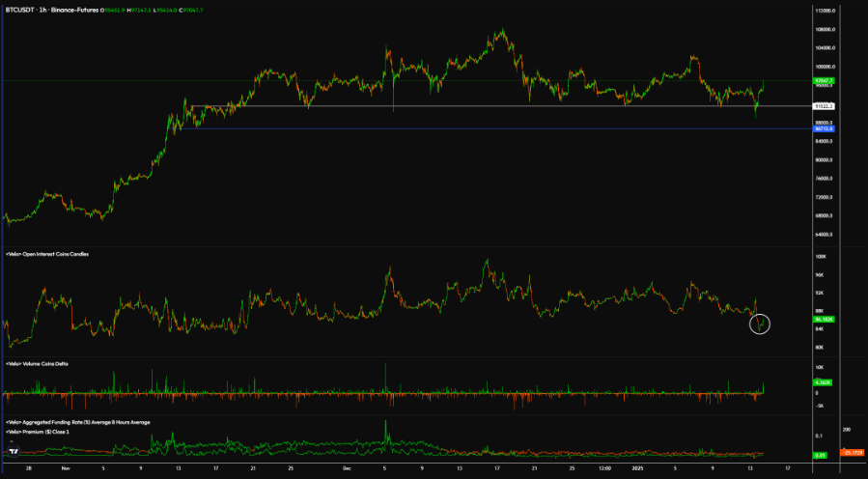
Task: Click the Nov label on time axis
Action: coord(64,467)
